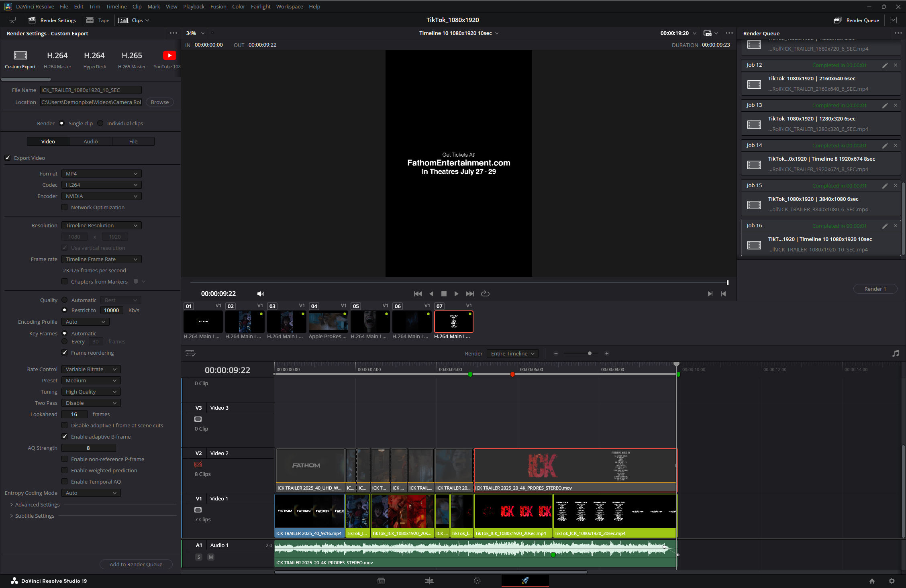906x588 pixels.
Task: Toggle audio track display music-note icon
Action: (896, 353)
